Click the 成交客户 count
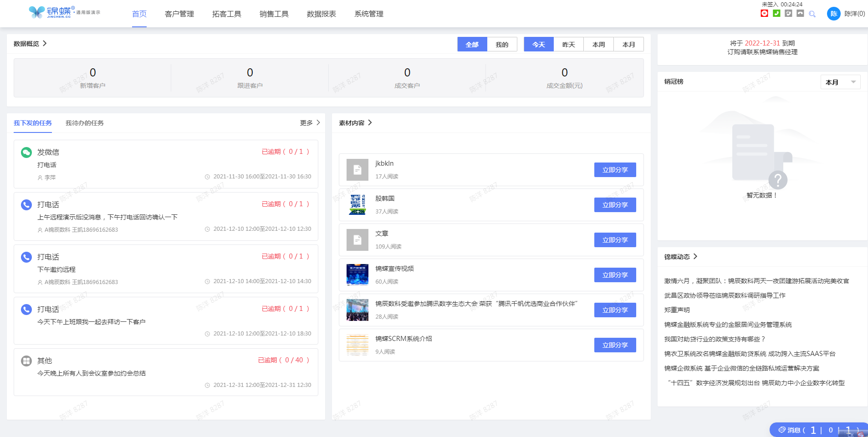Screen dimensions: 868x437 [407, 72]
